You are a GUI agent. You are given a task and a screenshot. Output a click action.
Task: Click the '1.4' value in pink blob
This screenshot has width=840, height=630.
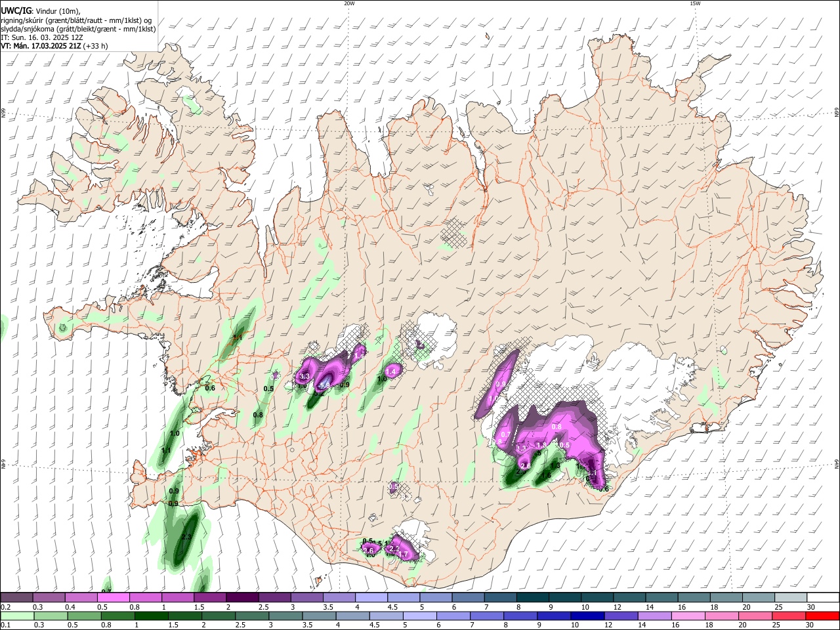392,371
